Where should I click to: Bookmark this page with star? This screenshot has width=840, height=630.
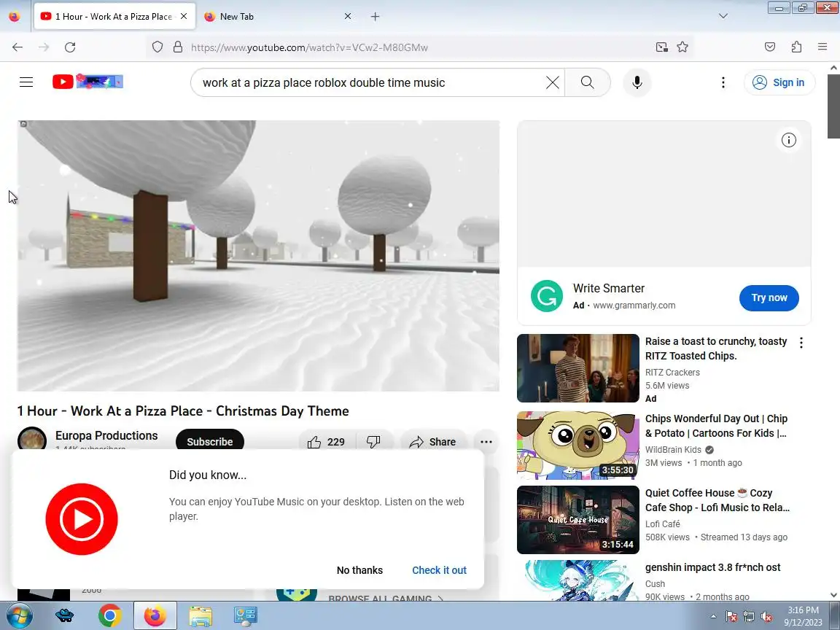click(x=682, y=47)
